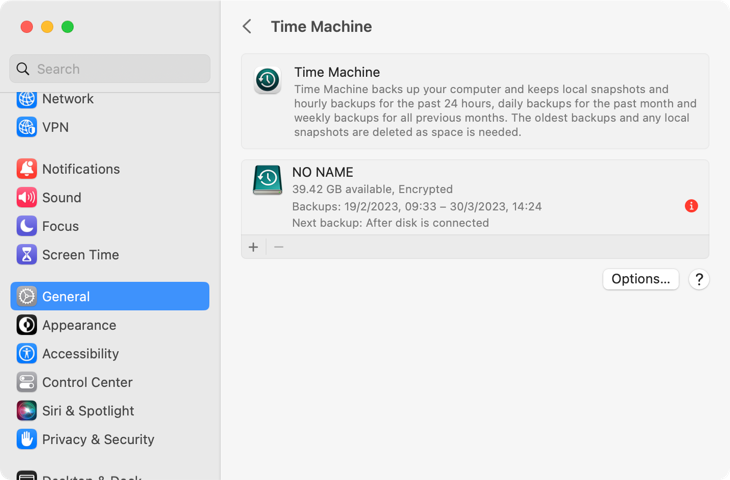Open Privacy & Security in sidebar
The height and width of the screenshot is (480, 730).
(110, 439)
